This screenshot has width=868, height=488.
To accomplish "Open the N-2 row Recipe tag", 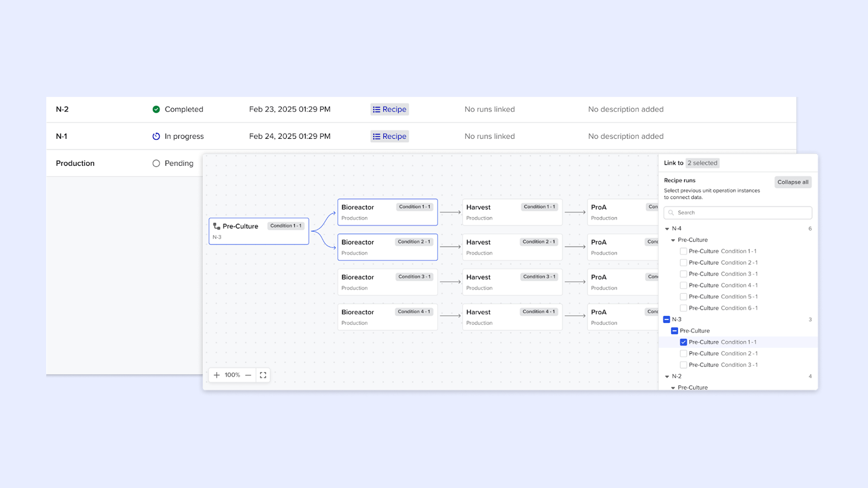I will tap(390, 109).
